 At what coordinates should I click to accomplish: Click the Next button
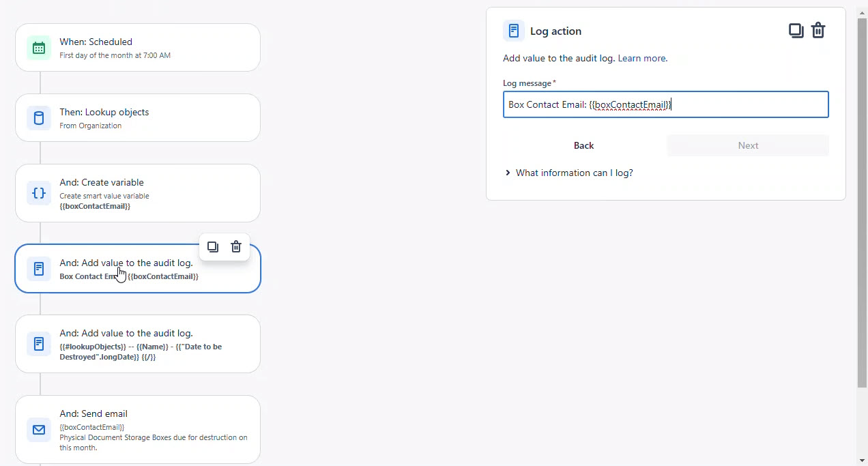748,145
